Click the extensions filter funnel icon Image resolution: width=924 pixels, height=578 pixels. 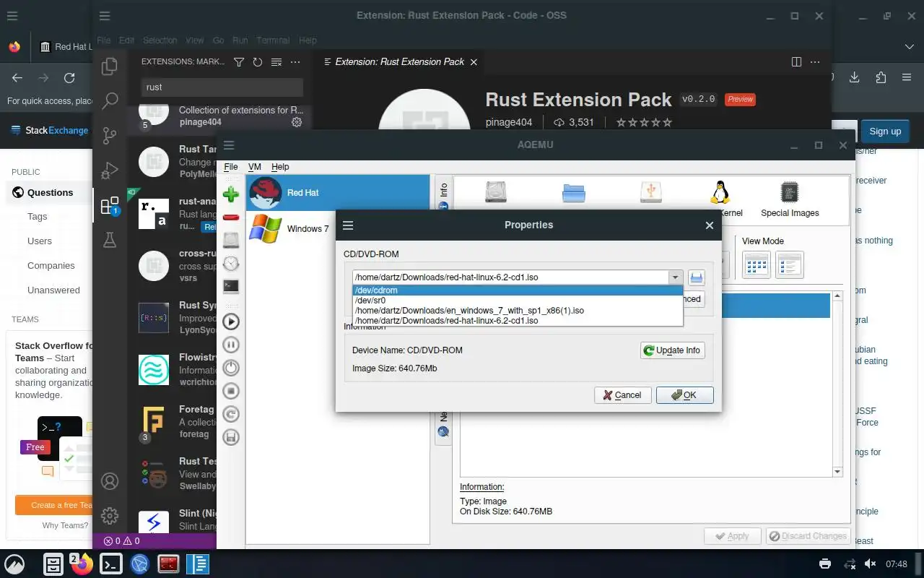(x=239, y=62)
